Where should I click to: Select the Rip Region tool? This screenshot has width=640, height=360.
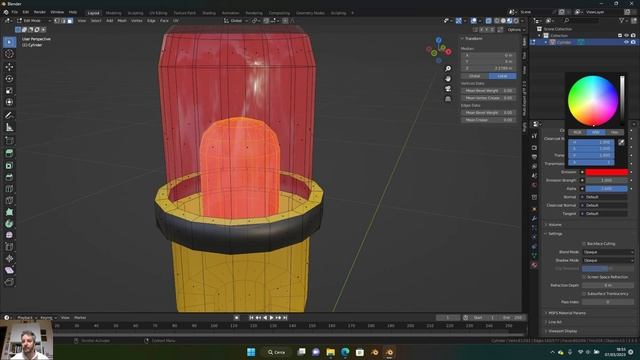pos(9,282)
